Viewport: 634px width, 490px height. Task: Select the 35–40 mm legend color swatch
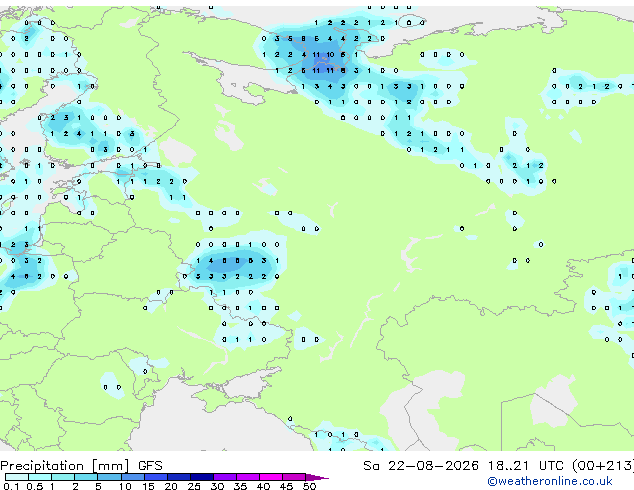[247, 477]
